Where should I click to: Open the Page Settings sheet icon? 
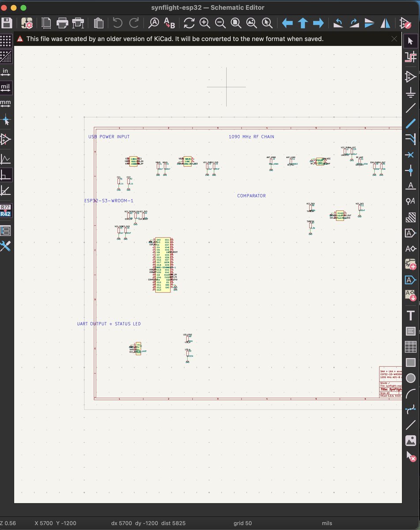pos(46,23)
